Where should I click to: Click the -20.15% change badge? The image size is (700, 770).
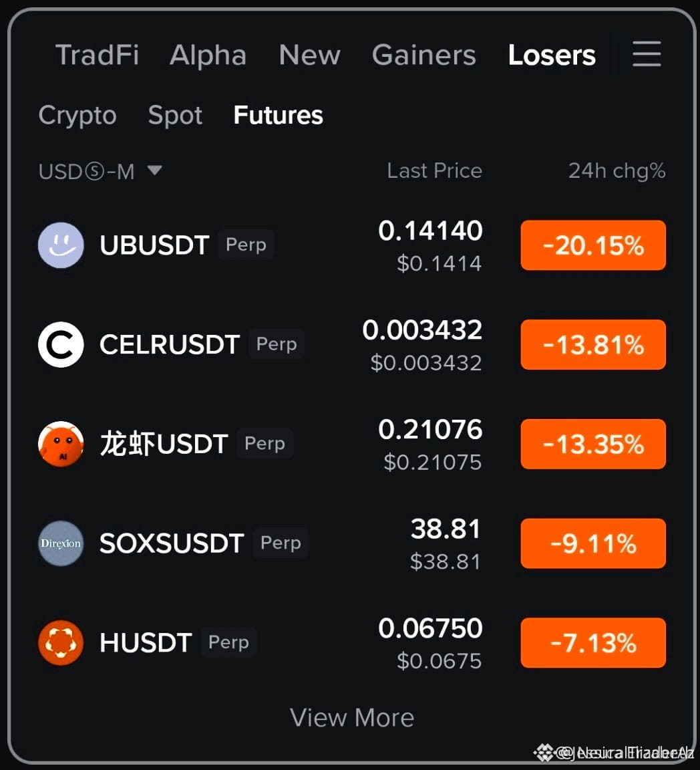[x=593, y=245]
